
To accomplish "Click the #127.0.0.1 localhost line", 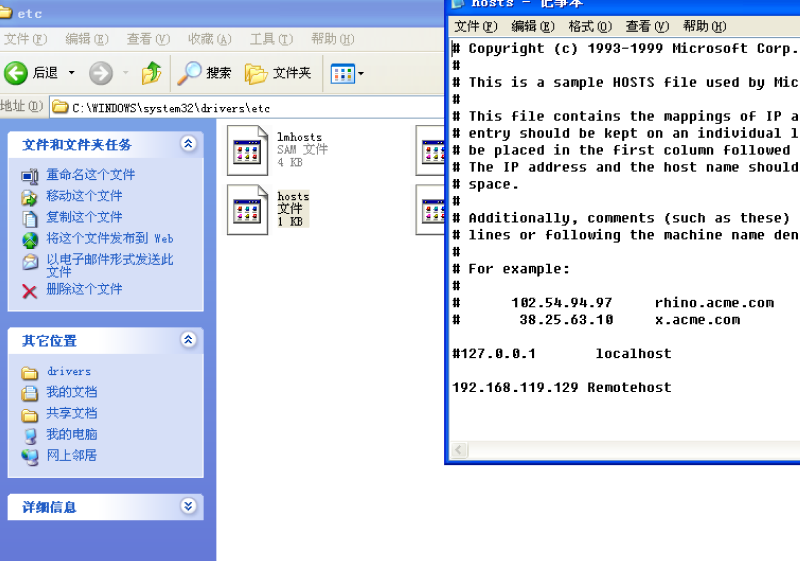I will [562, 353].
